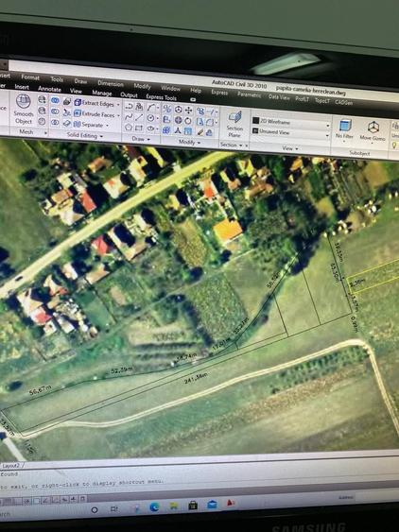Screen dimensions: 399x532
Task: Switch to the Express Tools ribbon tab
Action: coord(161,97)
